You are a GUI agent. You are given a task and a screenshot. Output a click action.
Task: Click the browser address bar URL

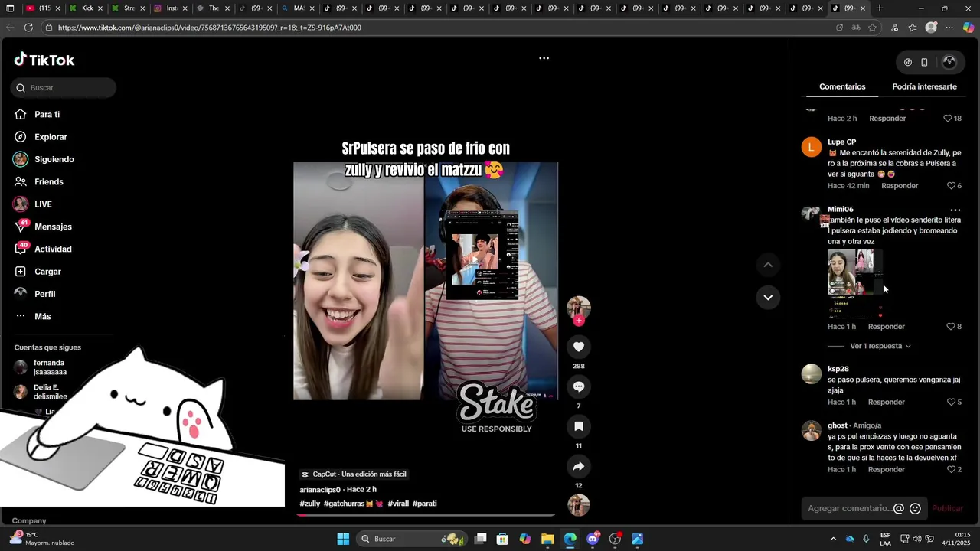point(209,28)
